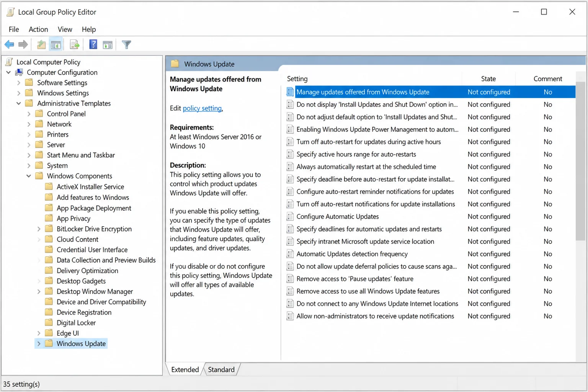The width and height of the screenshot is (588, 392).
Task: Select 'Turn off auto-restart notifications for update installations'
Action: [376, 204]
